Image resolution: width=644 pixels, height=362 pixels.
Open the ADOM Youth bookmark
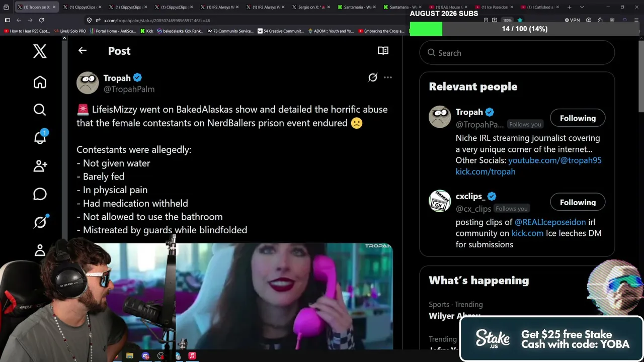[x=331, y=31]
